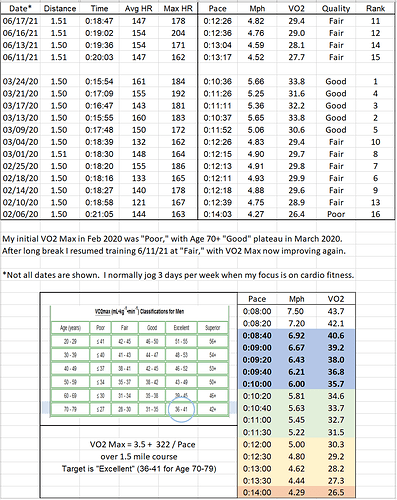Select the Quality column header

tap(336, 8)
